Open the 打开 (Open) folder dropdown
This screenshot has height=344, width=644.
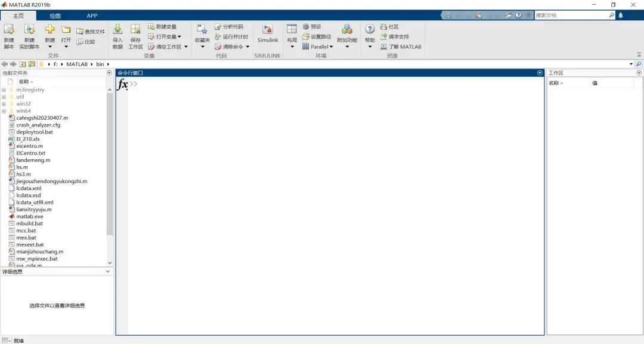(x=66, y=36)
